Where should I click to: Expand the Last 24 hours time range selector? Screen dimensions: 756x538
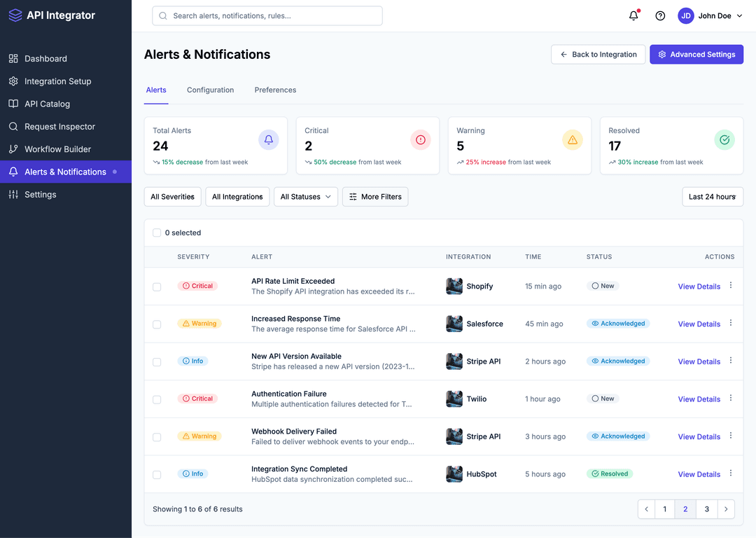(712, 197)
